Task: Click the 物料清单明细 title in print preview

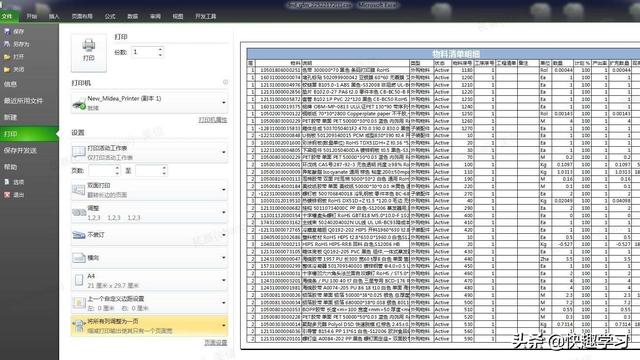Action: [456, 53]
